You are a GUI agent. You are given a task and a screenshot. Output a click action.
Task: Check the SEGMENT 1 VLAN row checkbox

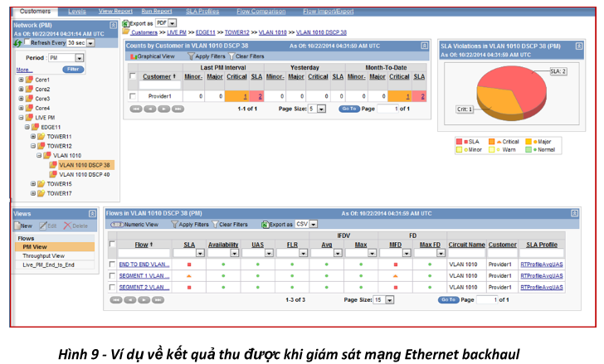click(112, 276)
